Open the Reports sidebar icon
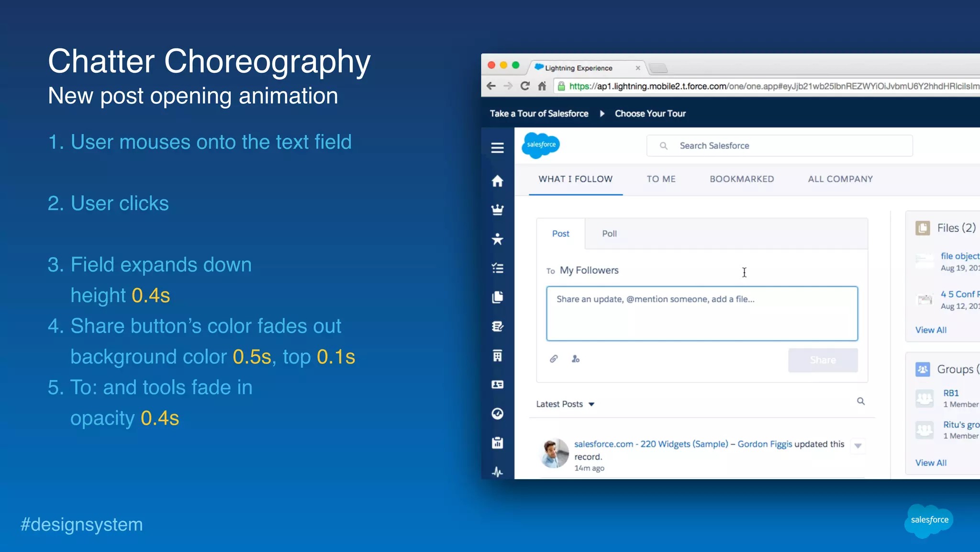The width and height of the screenshot is (980, 552). 497,442
